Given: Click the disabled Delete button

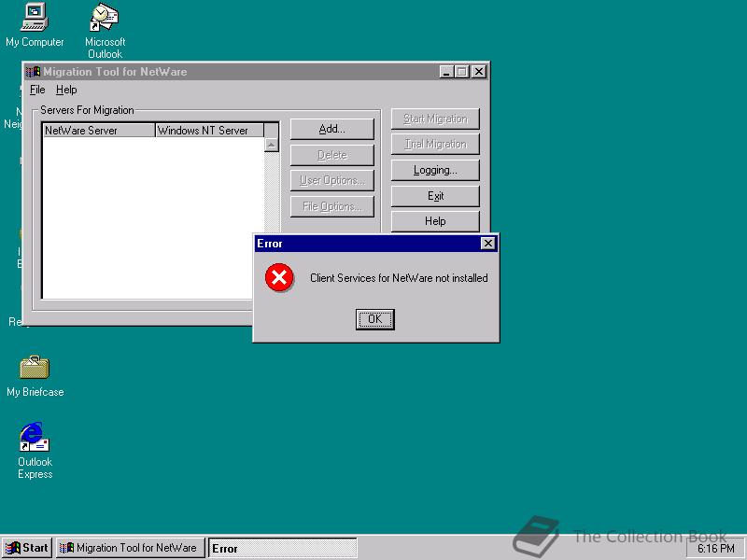Looking at the screenshot, I should 332,155.
